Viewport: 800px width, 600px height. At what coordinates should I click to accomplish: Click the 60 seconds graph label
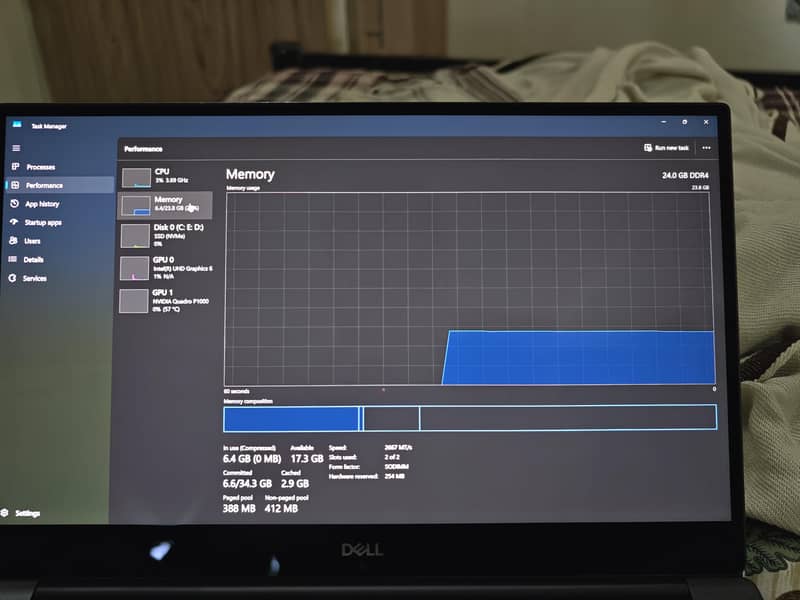236,391
